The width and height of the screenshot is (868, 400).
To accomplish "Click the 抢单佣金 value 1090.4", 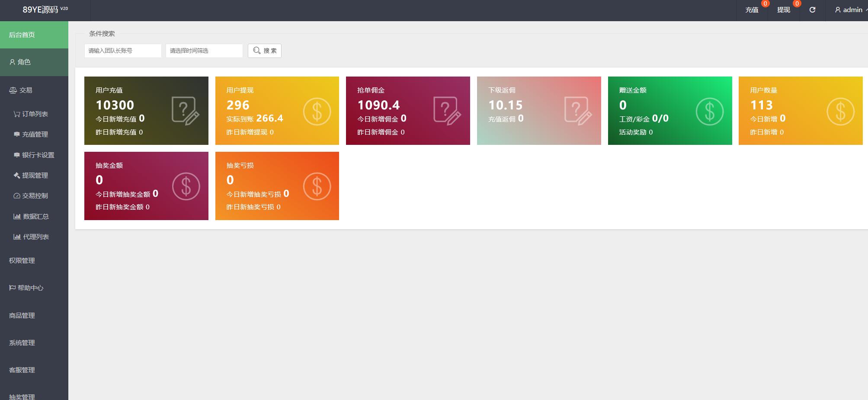I will (378, 105).
